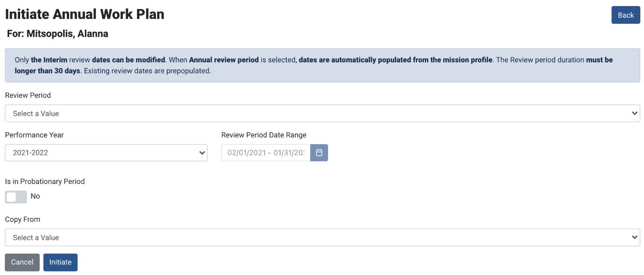Click the Review Period Date Range field

(x=266, y=153)
